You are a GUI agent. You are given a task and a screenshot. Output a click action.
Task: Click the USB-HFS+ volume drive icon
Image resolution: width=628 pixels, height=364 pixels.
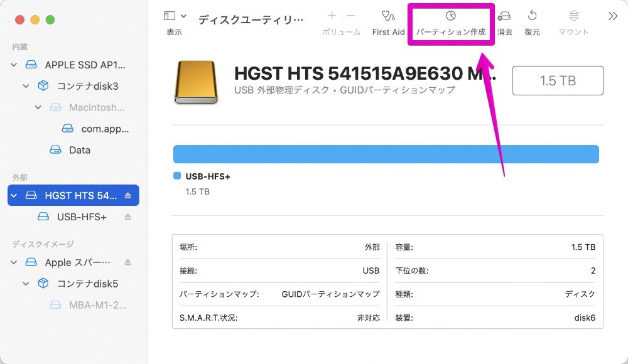[43, 217]
